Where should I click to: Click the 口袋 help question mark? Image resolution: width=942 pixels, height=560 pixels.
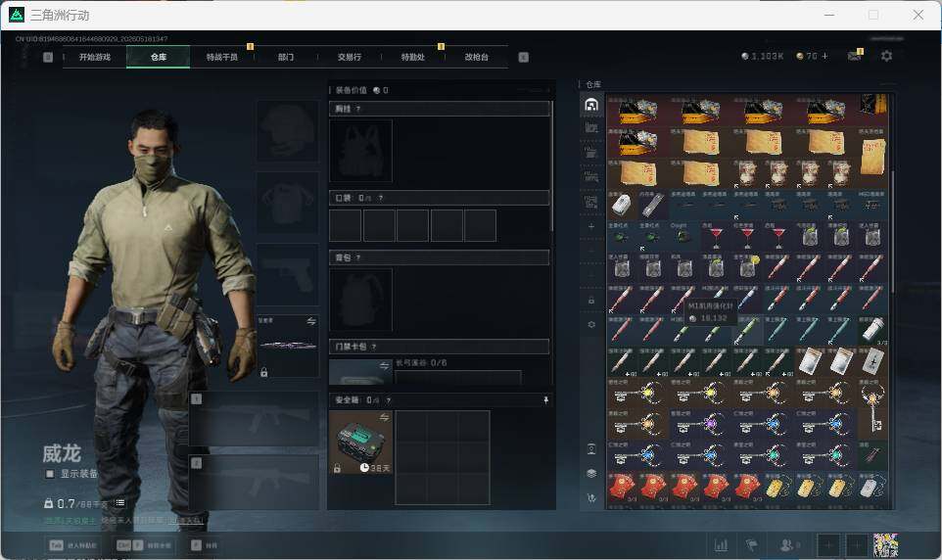380,198
